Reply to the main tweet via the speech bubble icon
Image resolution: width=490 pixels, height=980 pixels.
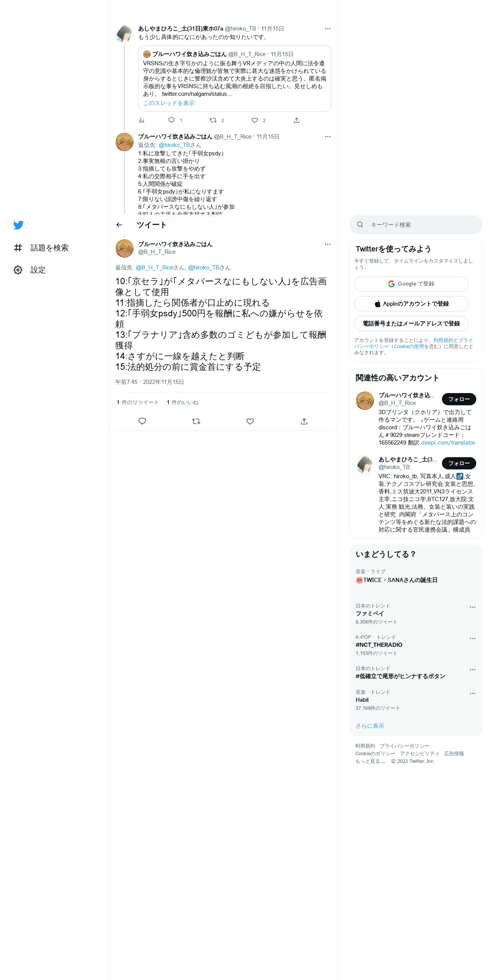tap(142, 421)
